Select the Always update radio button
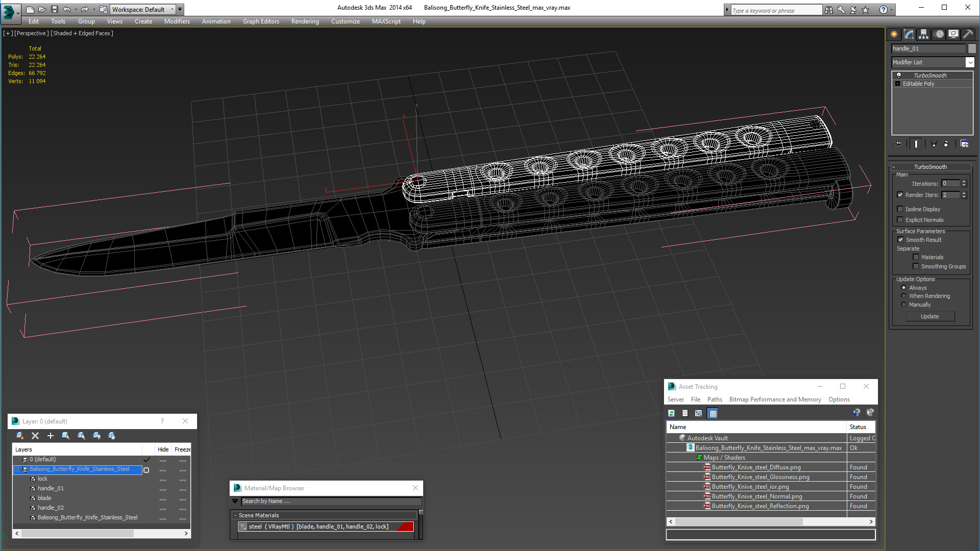The width and height of the screenshot is (980, 551). (903, 288)
